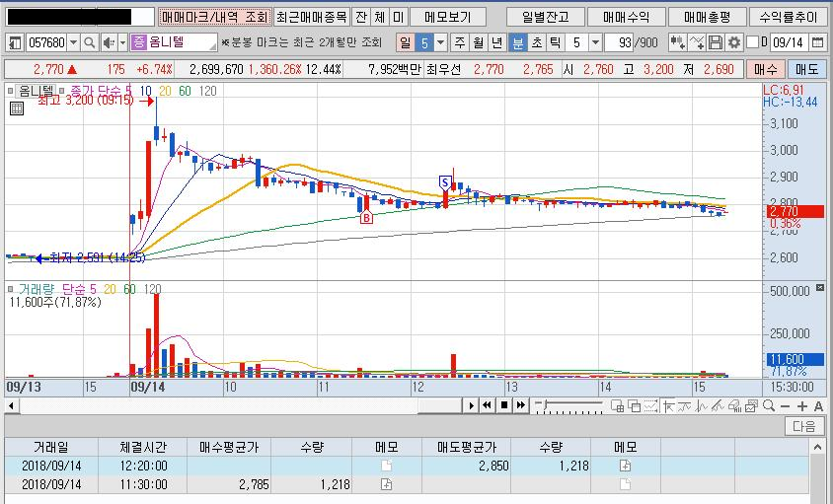Screen dimensions: 833x504
Task: Click the wave line analysis icon
Action: point(702,406)
